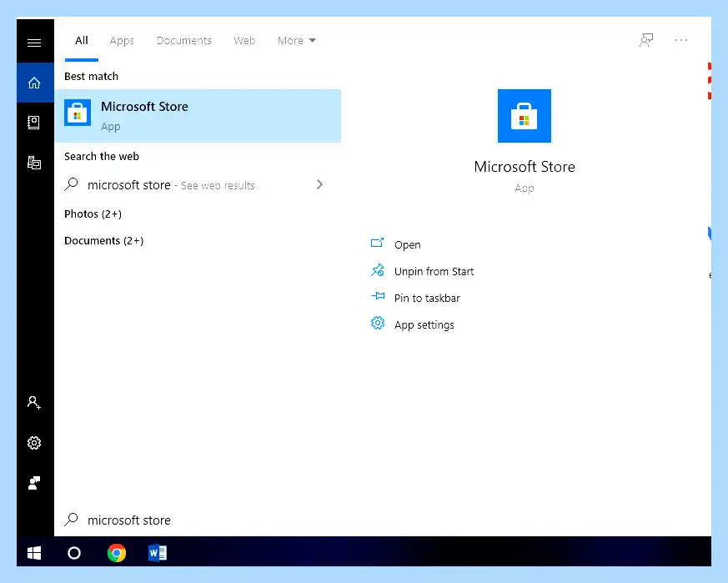Click the Open icon in actions list
Screen dimensions: 728x583
pos(378,243)
